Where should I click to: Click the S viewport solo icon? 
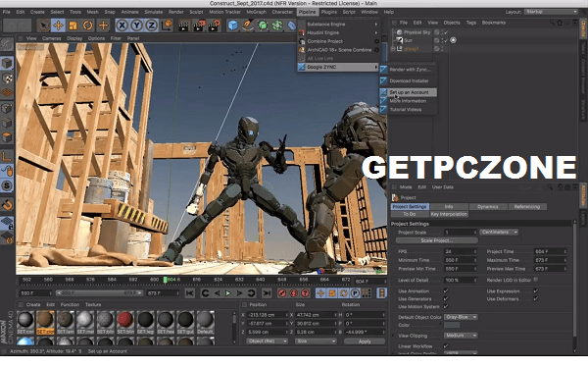7,185
